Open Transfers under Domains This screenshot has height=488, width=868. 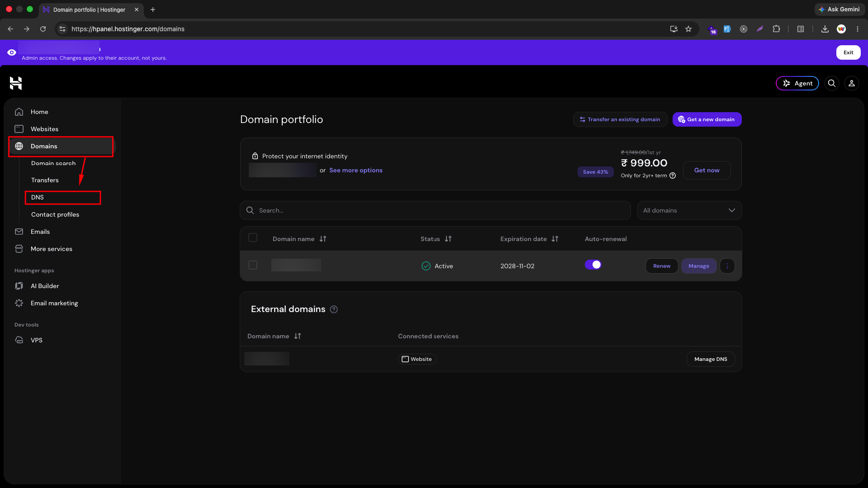(x=45, y=180)
